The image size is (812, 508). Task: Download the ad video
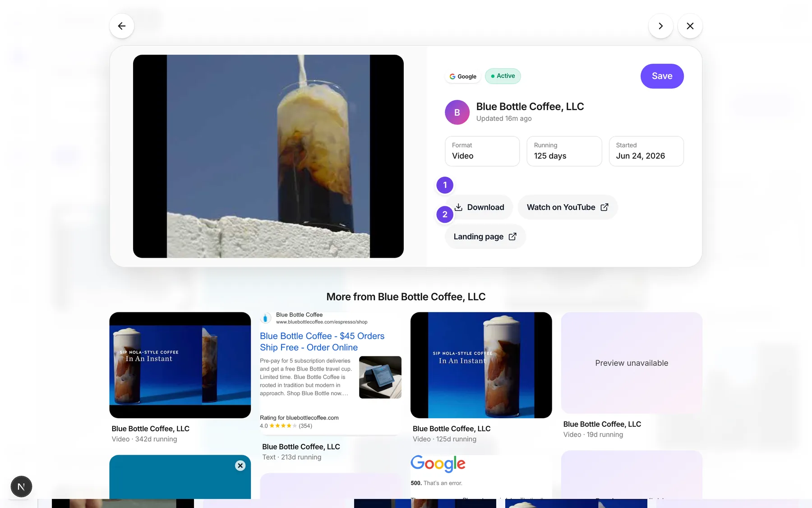[479, 207]
